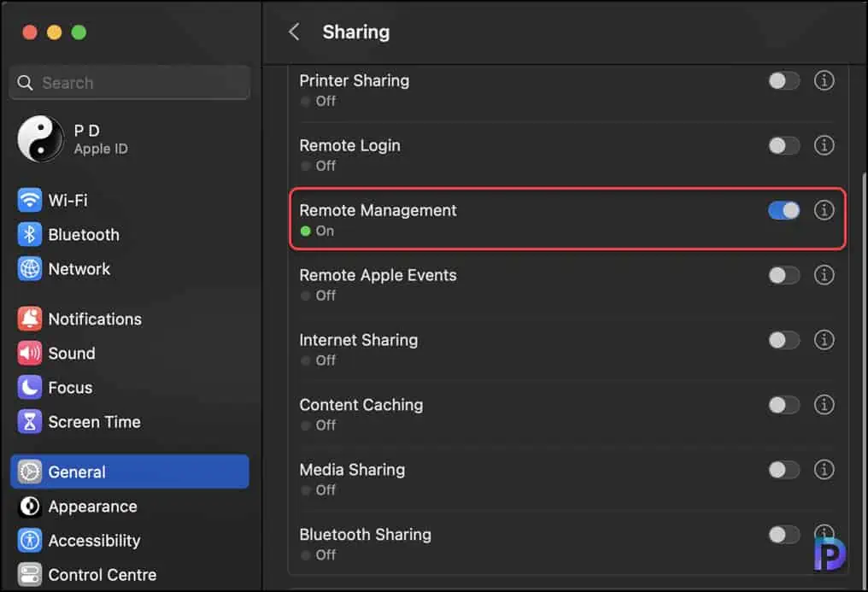Click the Printer Sharing label
The height and width of the screenshot is (592, 868).
355,81
